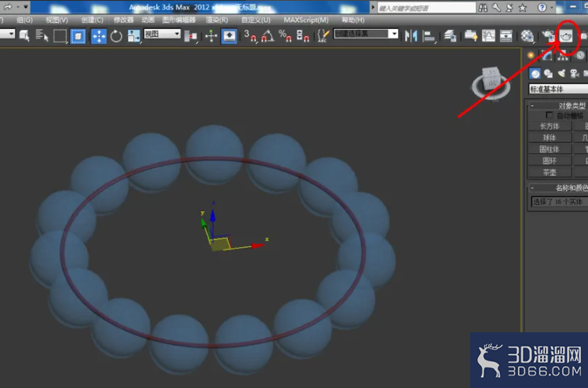Screen dimensions: 588x388
Task: Switch to the Create command panel tab
Action: [531, 56]
